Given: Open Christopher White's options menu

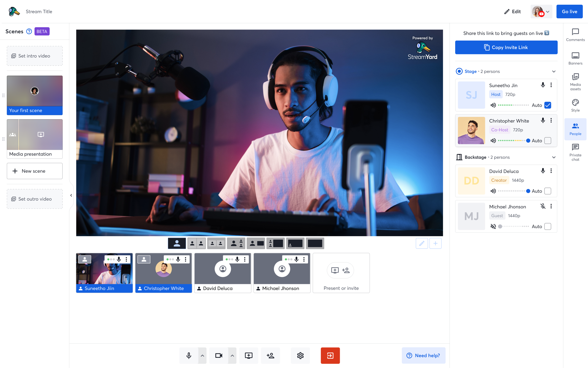Looking at the screenshot, I should 551,121.
